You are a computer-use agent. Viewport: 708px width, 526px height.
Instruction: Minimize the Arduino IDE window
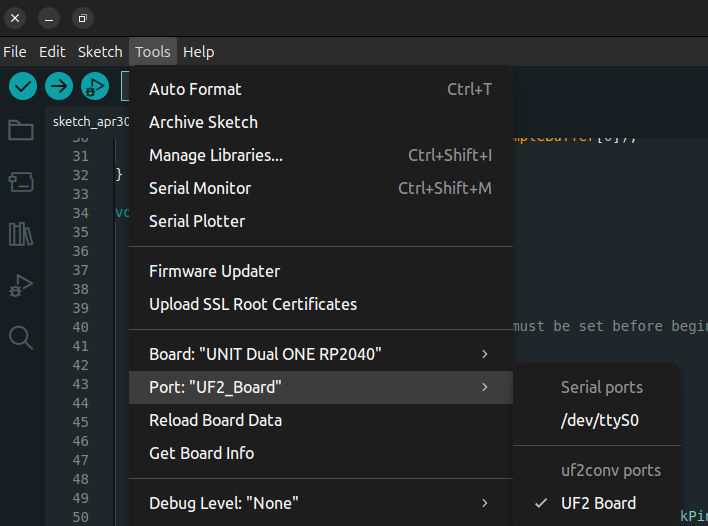click(49, 18)
